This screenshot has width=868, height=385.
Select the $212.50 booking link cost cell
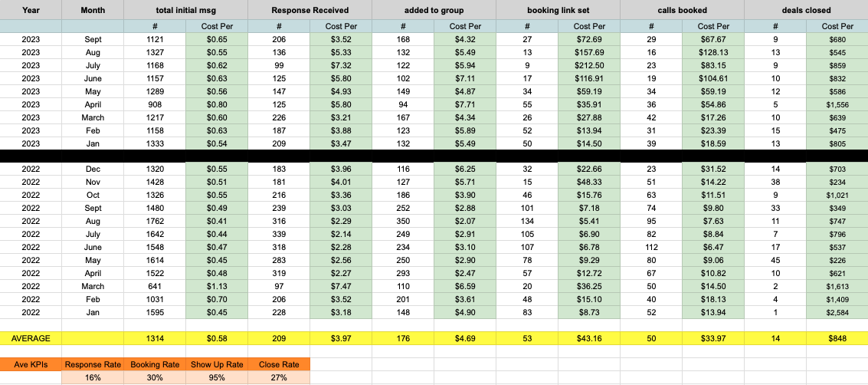click(589, 65)
